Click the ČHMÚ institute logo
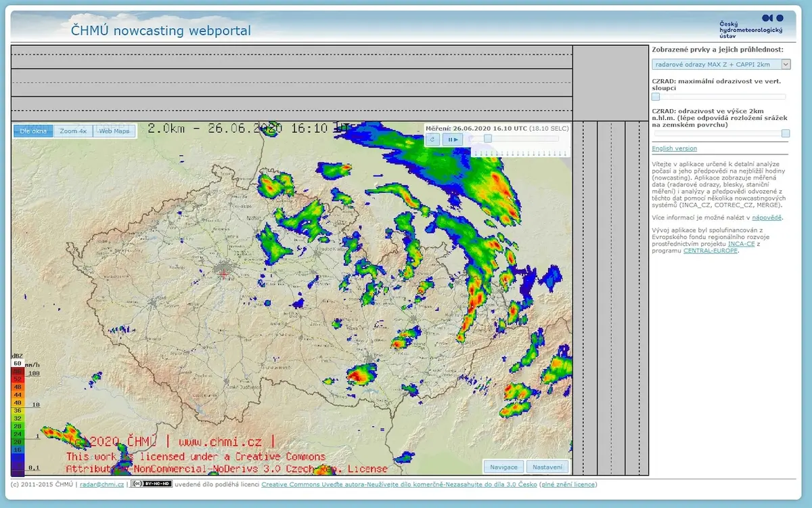 (750, 26)
